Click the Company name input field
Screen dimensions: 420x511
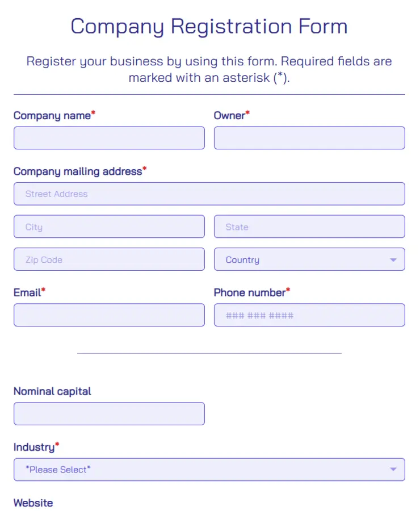pos(109,138)
